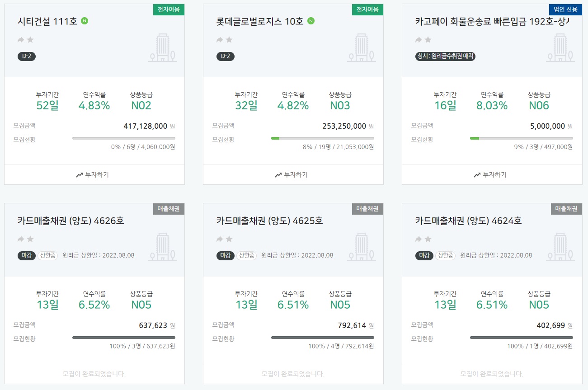Click N03 product grade value
Viewport: 588px width, 390px height.
[340, 106]
